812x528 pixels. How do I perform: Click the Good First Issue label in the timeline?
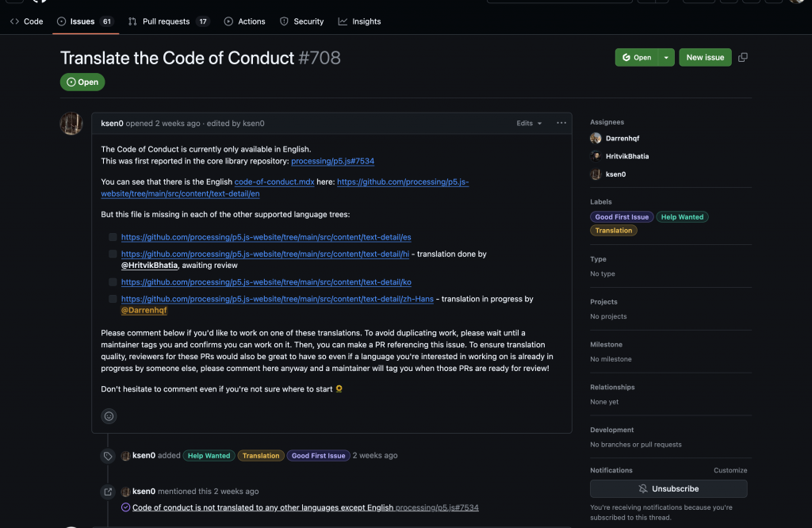coord(318,456)
